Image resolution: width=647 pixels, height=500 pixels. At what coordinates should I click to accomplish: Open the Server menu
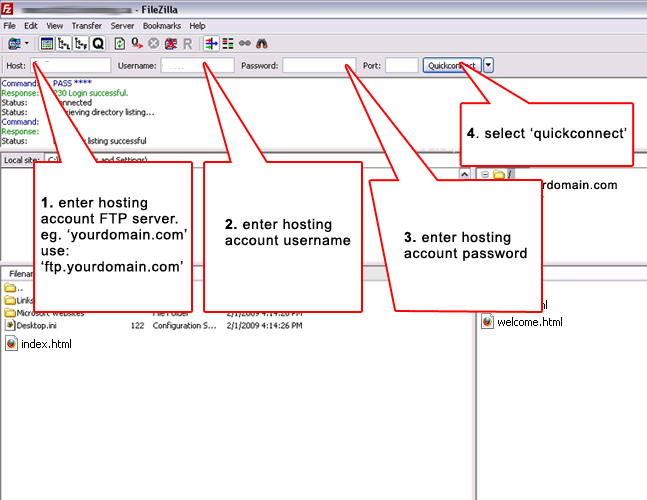(122, 26)
